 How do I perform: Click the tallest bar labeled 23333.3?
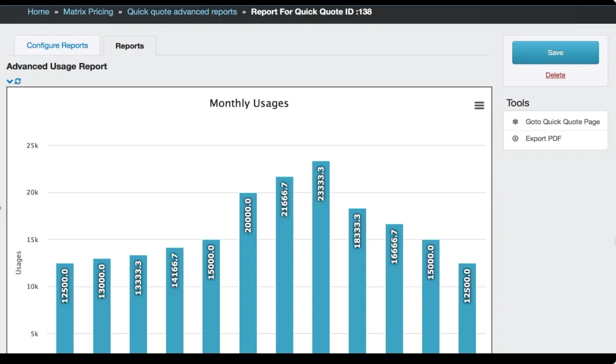(x=321, y=257)
